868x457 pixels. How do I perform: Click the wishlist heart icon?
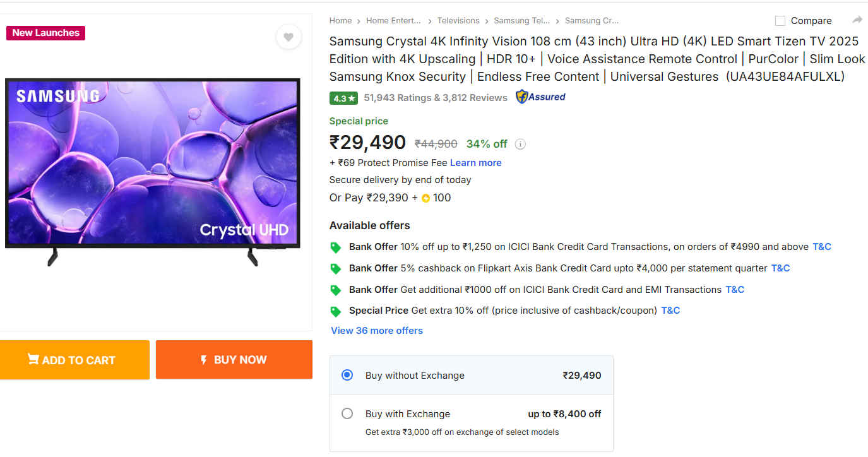click(288, 37)
